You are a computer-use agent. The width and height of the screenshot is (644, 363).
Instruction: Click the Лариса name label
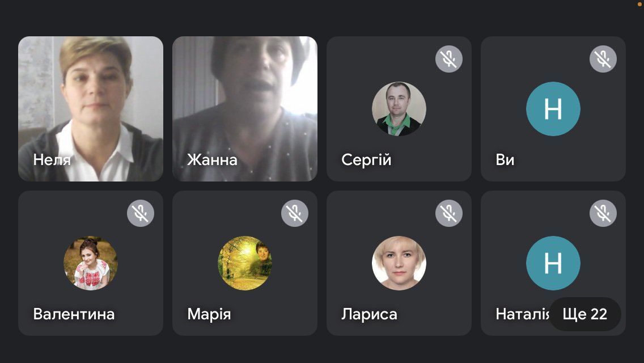[369, 314]
